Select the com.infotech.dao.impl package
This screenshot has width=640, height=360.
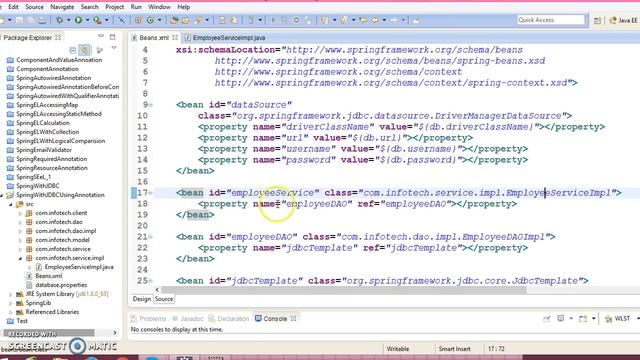(x=61, y=231)
